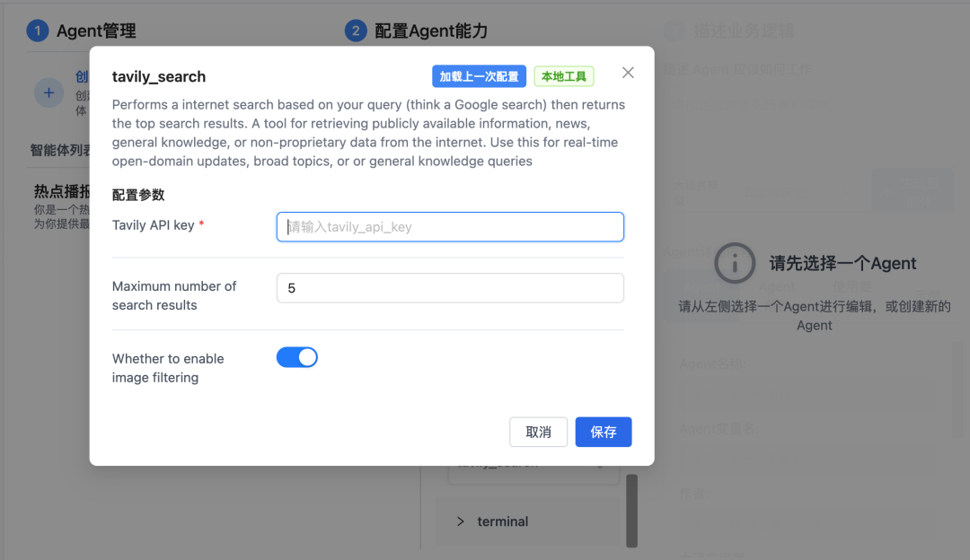Click the maximum search results field showing 5

point(450,288)
